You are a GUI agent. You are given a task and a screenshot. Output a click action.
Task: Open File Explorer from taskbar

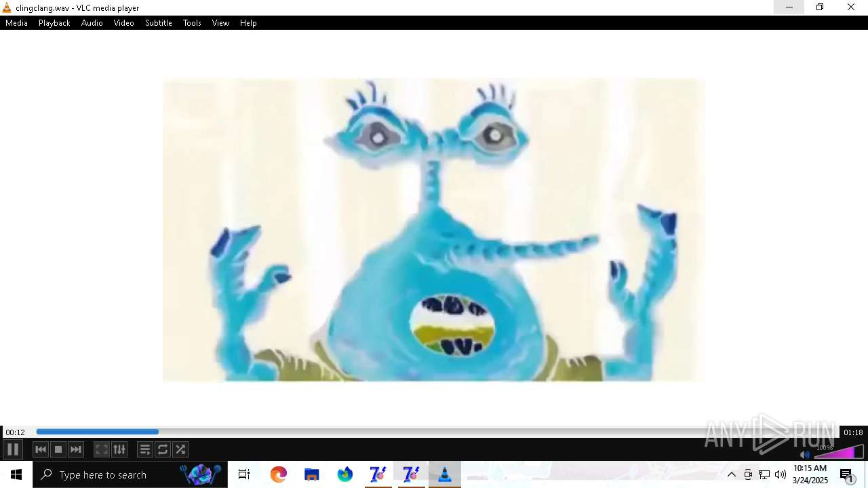(311, 474)
